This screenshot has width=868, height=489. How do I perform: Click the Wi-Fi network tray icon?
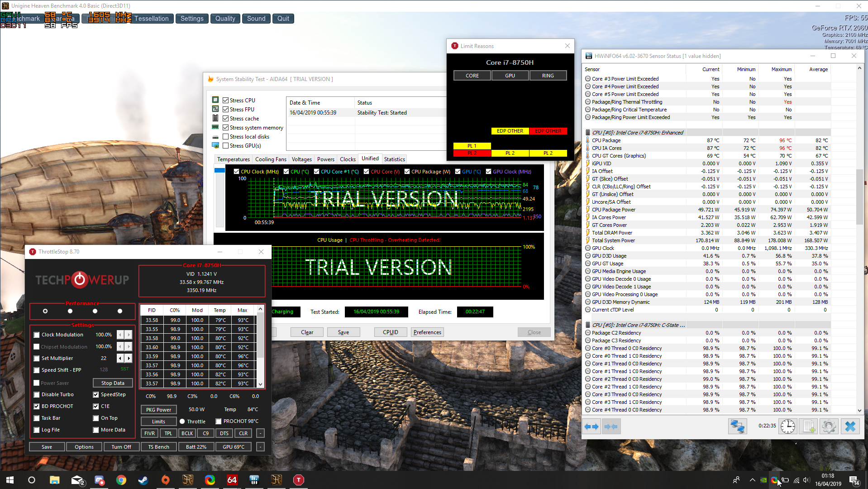tap(796, 480)
